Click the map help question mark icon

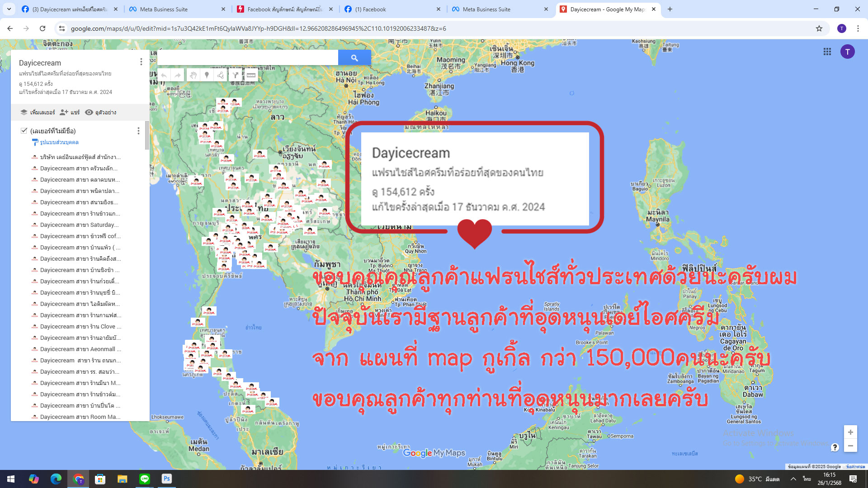coord(835,447)
